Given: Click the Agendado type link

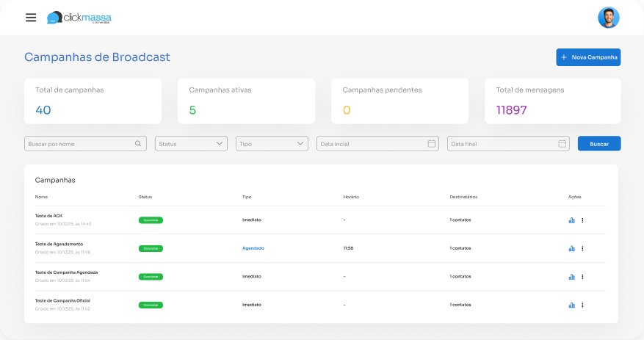Looking at the screenshot, I should coord(253,248).
